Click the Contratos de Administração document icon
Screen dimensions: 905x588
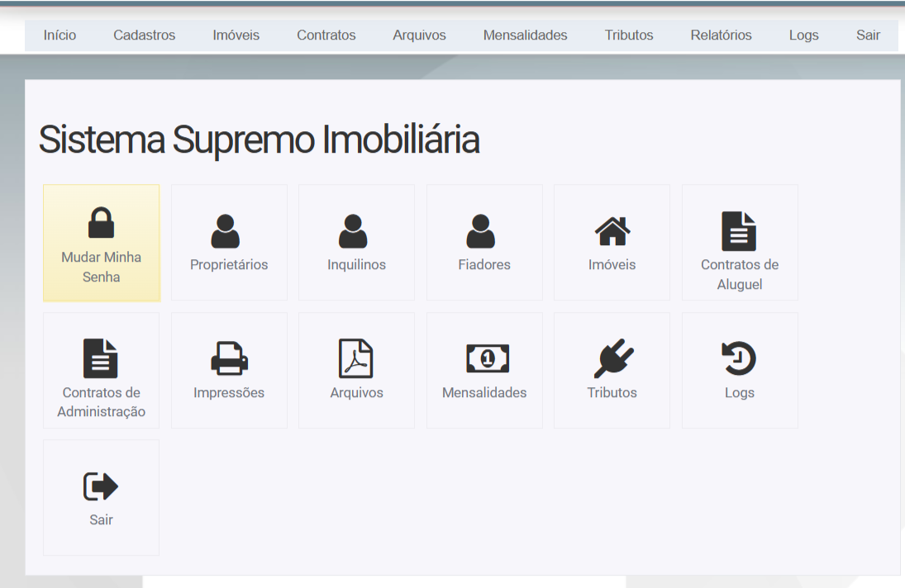click(101, 358)
